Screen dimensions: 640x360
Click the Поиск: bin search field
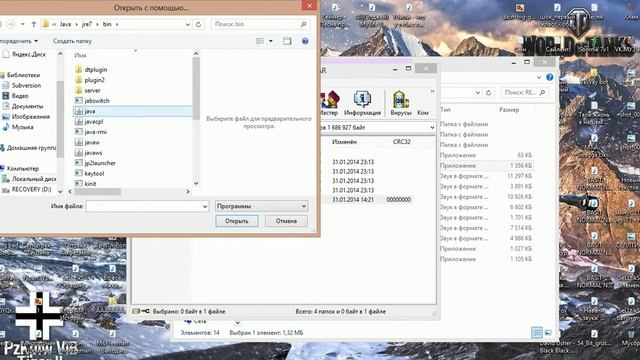(255, 24)
